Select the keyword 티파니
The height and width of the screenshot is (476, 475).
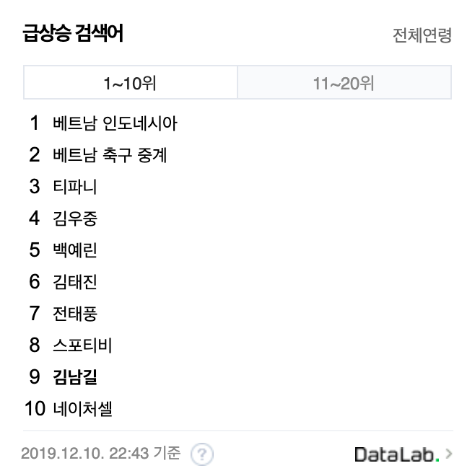point(75,186)
